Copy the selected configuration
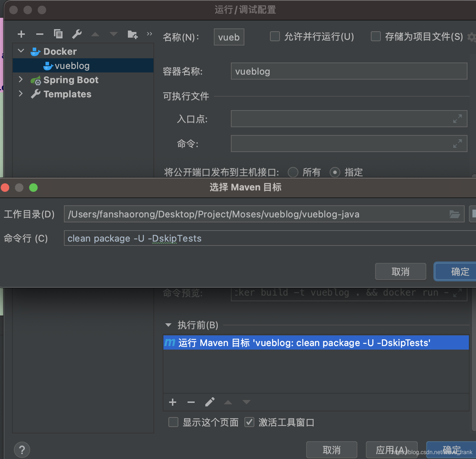 58,34
